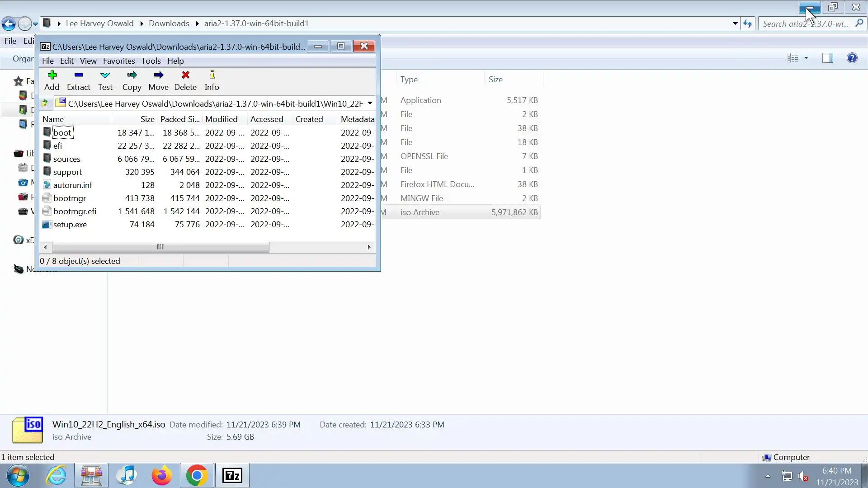This screenshot has height=488, width=868.
Task: Click the Copy toolbar icon in 7-Zip
Action: [x=132, y=80]
